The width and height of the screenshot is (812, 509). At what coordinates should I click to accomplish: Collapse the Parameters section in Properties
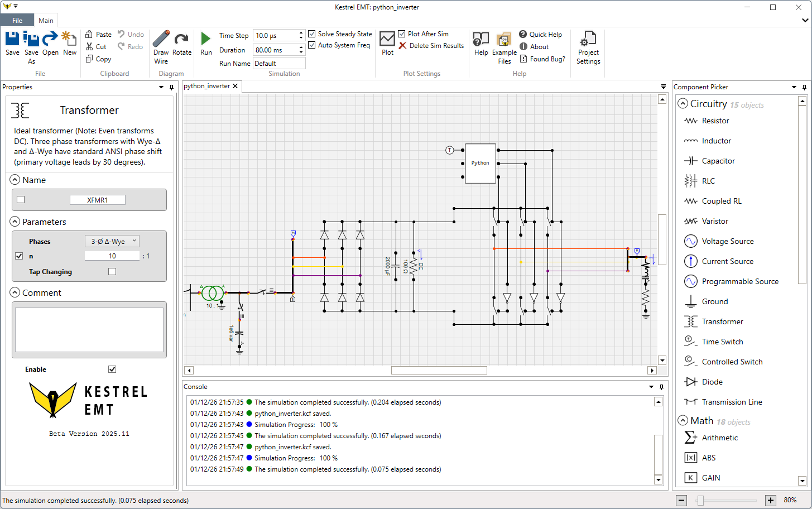(15, 222)
